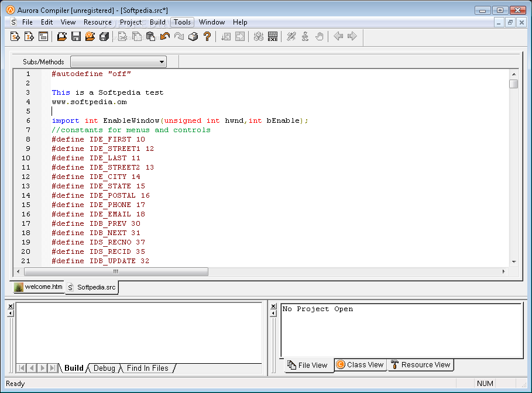Close the project pane with its X button
Screen dimensions: 532x393
tap(273, 306)
